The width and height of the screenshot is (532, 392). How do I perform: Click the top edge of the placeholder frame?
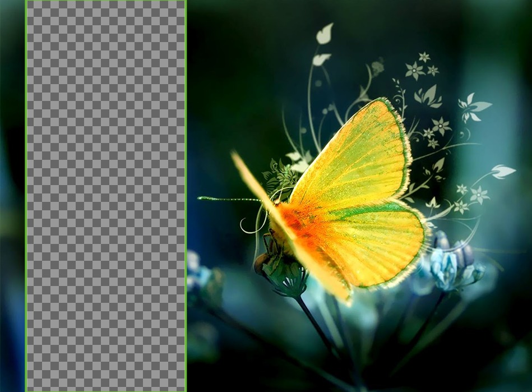pos(105,2)
